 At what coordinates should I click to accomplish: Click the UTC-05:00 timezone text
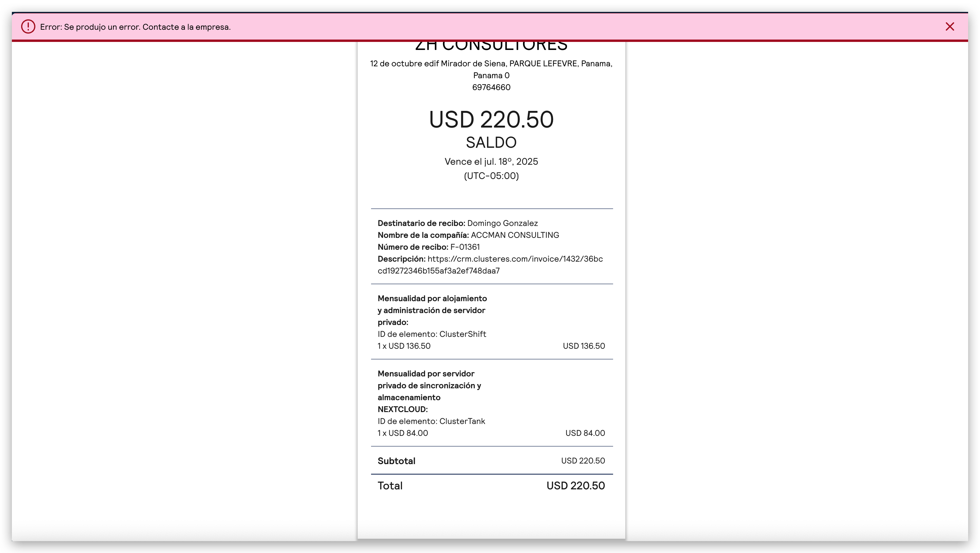coord(491,176)
